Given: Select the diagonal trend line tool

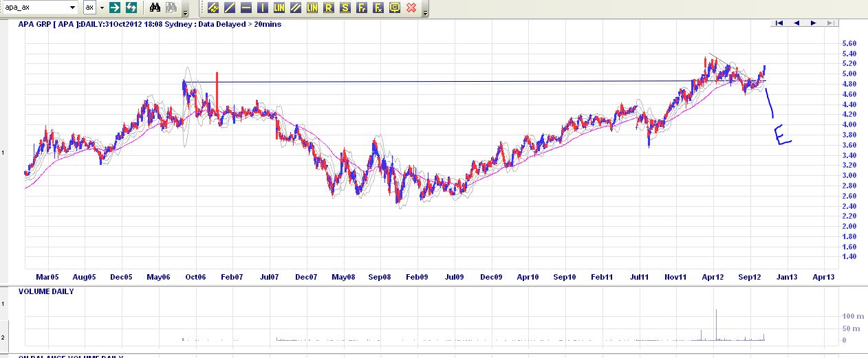Looking at the screenshot, I should (230, 8).
